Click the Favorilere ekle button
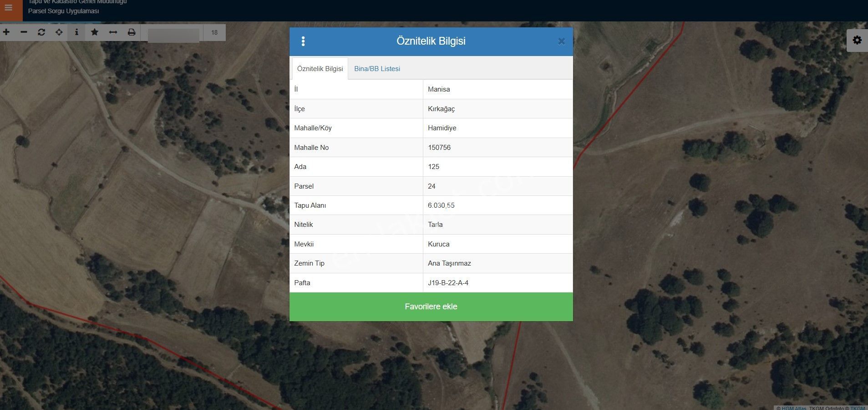Image resolution: width=868 pixels, height=410 pixels. [431, 307]
